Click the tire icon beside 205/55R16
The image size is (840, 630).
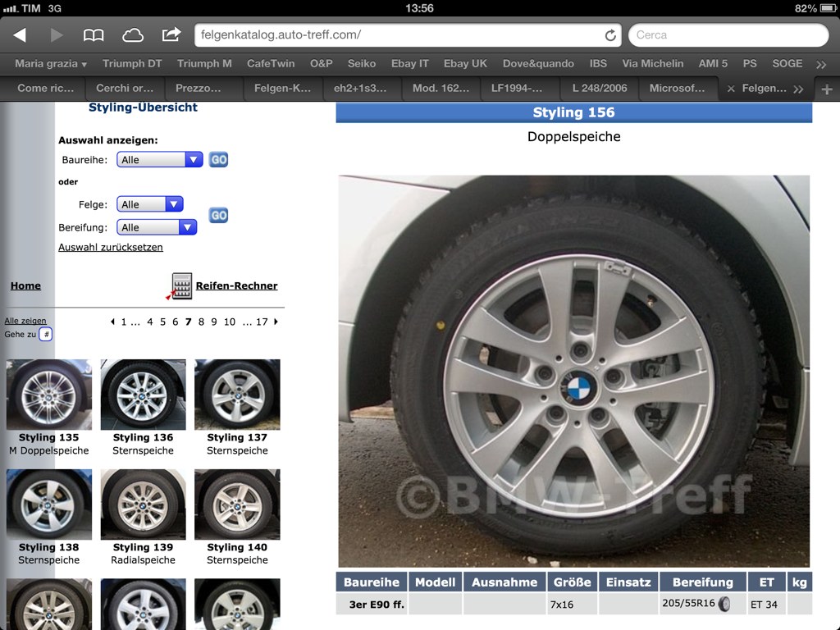pyautogui.click(x=724, y=604)
